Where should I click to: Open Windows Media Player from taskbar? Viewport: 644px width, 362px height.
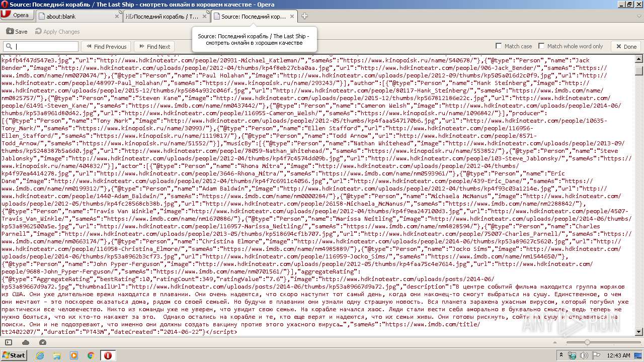74,355
